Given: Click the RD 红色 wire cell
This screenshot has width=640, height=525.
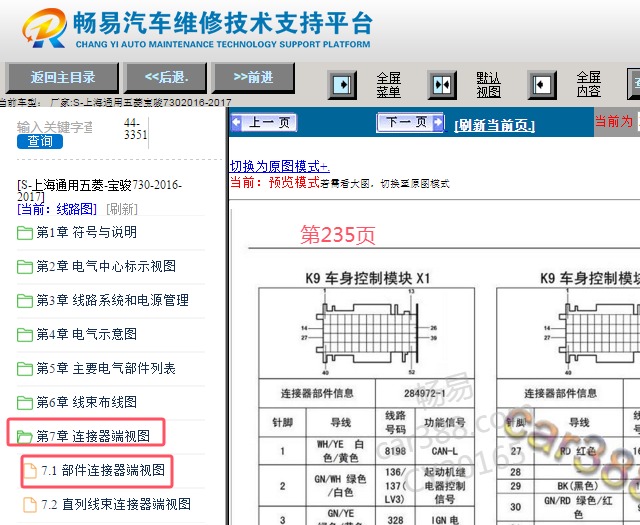Looking at the screenshot, I should point(578,451).
